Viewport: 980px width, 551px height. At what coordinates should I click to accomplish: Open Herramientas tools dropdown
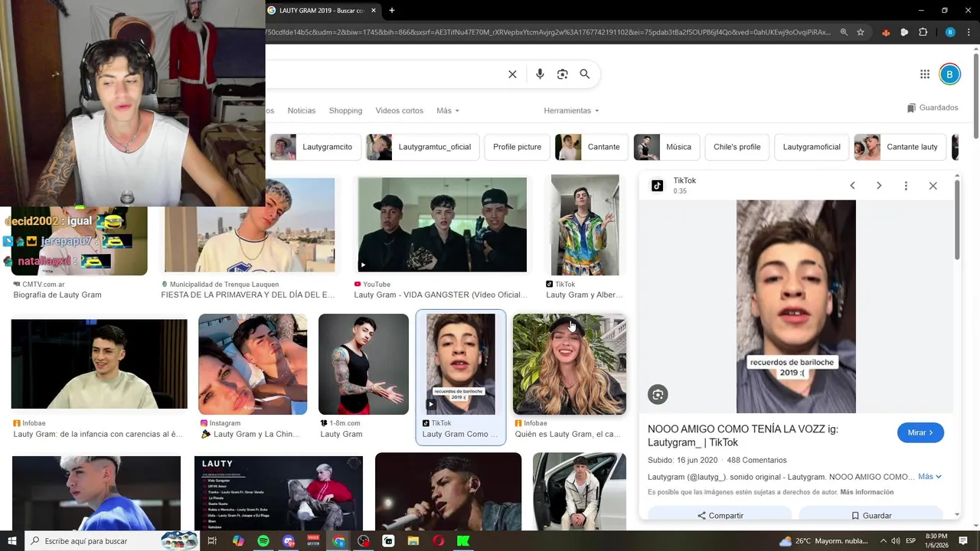pos(571,111)
